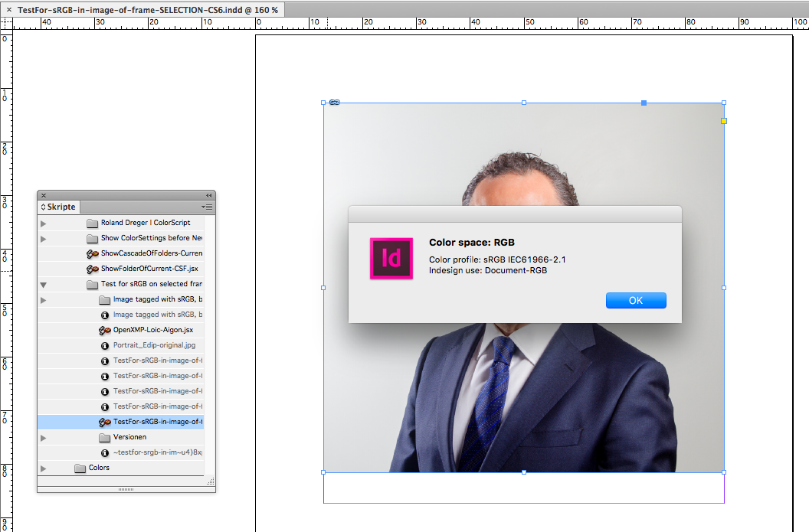Expand Show ColorSettings before New folder
Image resolution: width=809 pixels, height=532 pixels.
coord(44,239)
